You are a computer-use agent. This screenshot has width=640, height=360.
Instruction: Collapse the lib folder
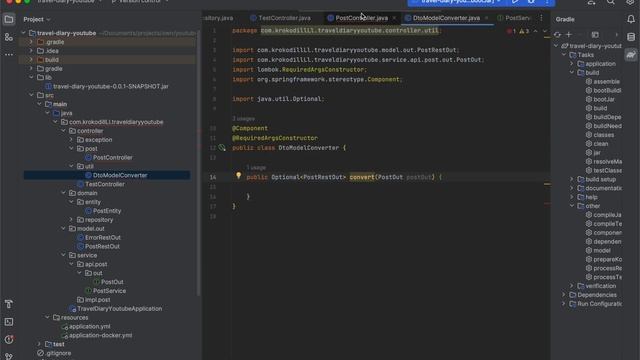(x=31, y=78)
